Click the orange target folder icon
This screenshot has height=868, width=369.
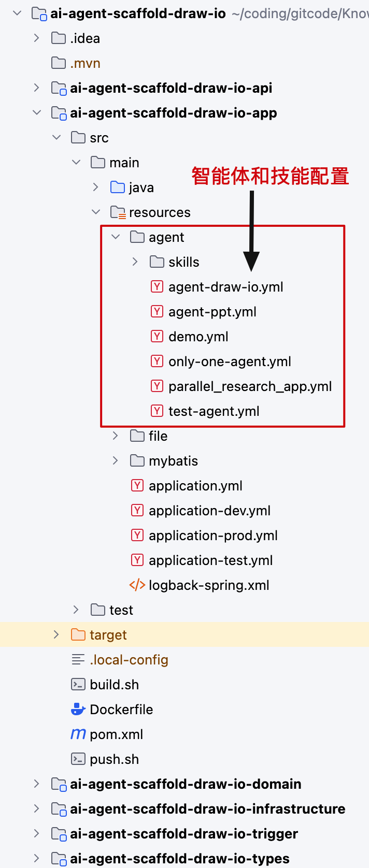tap(78, 634)
